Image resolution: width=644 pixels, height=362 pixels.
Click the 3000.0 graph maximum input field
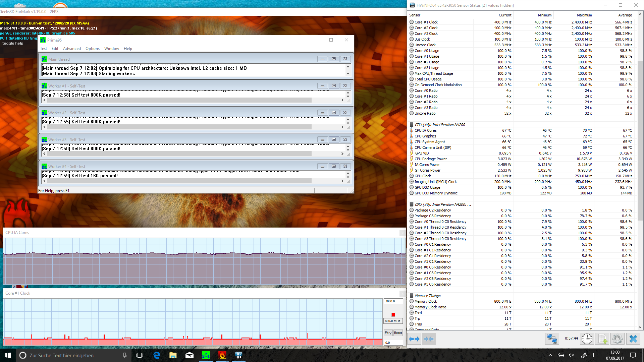393,301
